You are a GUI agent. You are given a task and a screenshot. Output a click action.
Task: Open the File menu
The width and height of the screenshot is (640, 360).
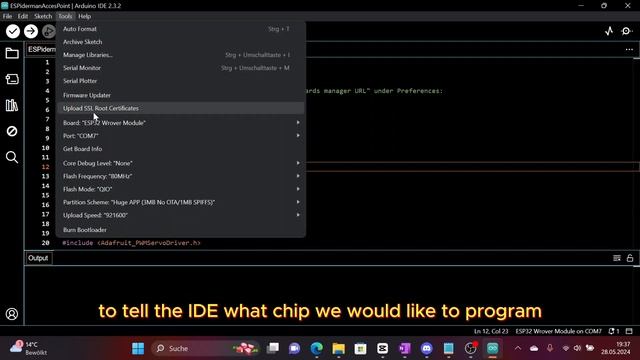7,16
